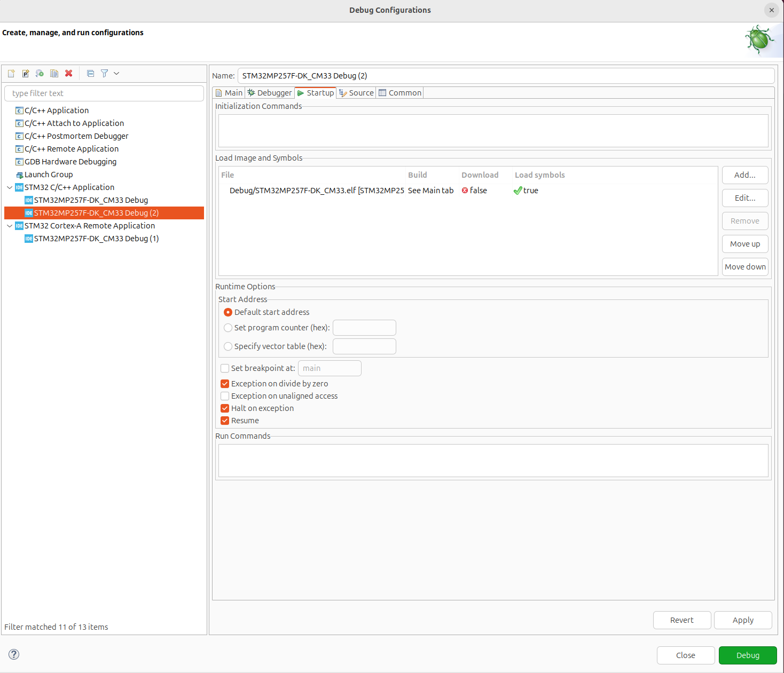Collapse all items in configuration tree

[90, 73]
